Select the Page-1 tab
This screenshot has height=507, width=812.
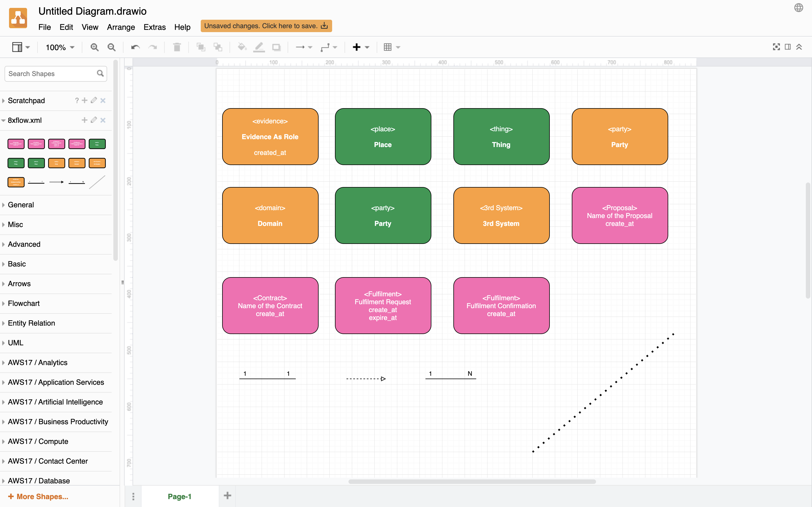[180, 496]
